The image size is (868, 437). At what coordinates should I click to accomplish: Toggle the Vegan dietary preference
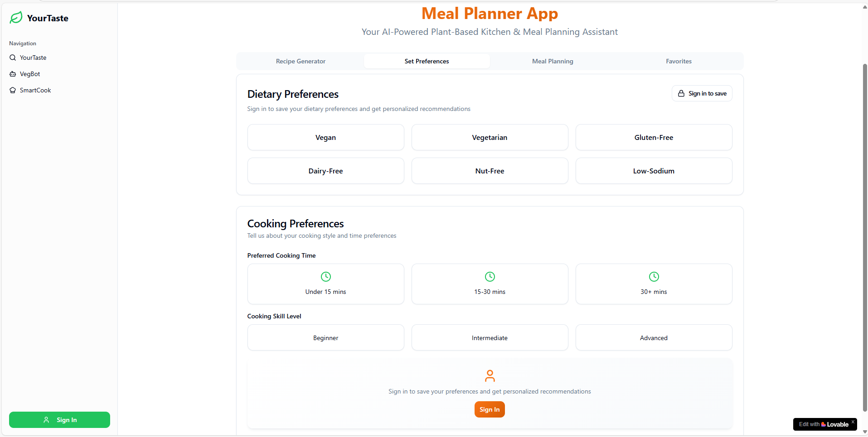326,137
